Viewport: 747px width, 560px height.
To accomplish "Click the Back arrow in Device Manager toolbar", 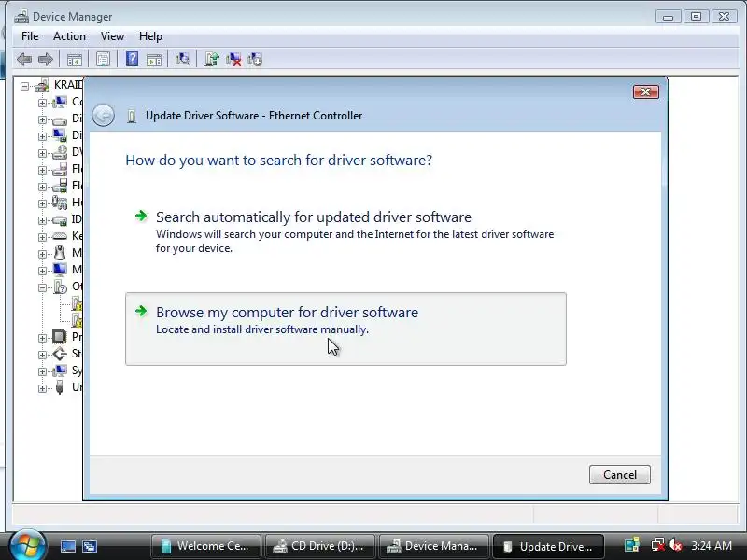I will [24, 60].
